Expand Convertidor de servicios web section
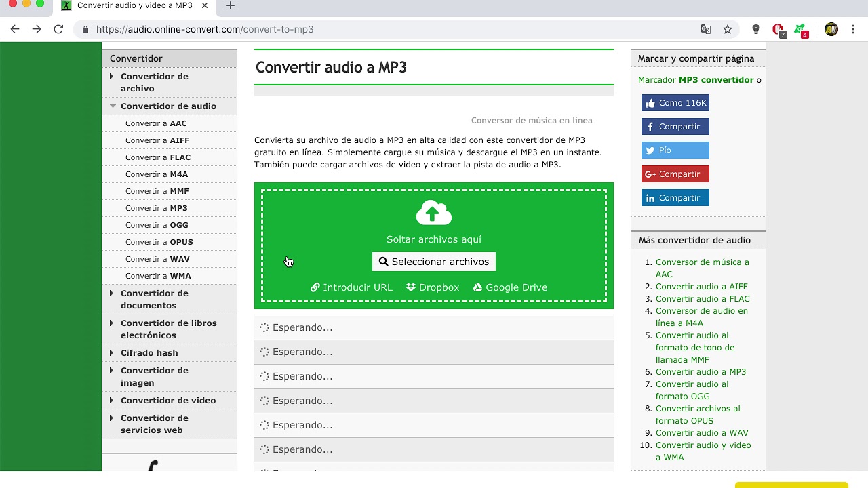The image size is (868, 488). [x=170, y=424]
